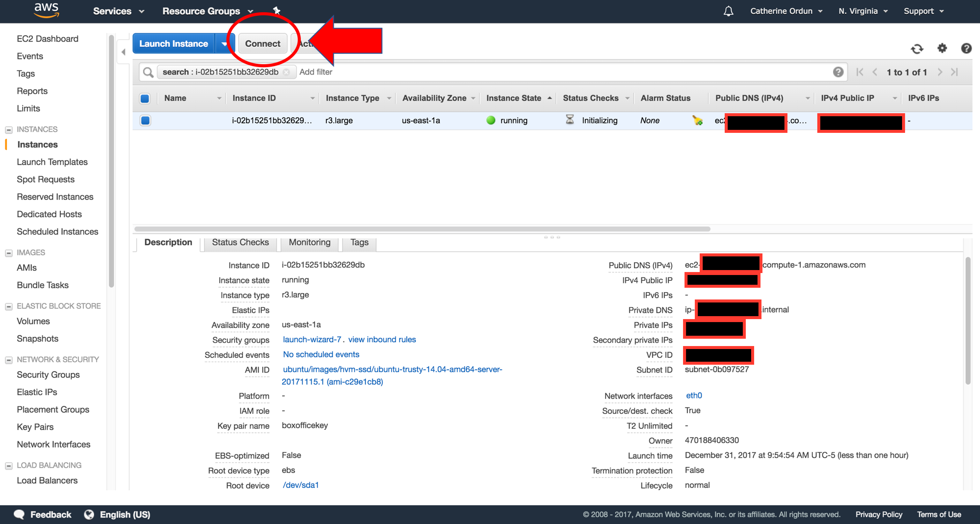Click the left sidebar vertical scrollbar

point(111,161)
